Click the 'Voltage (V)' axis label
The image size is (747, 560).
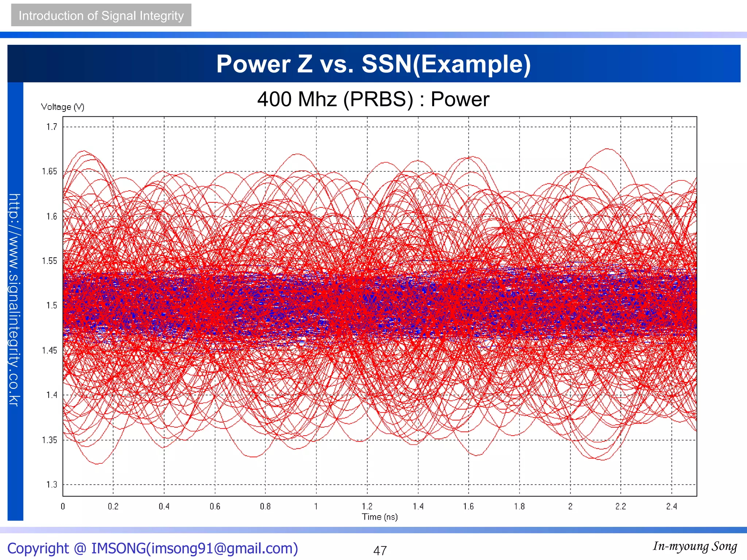63,107
